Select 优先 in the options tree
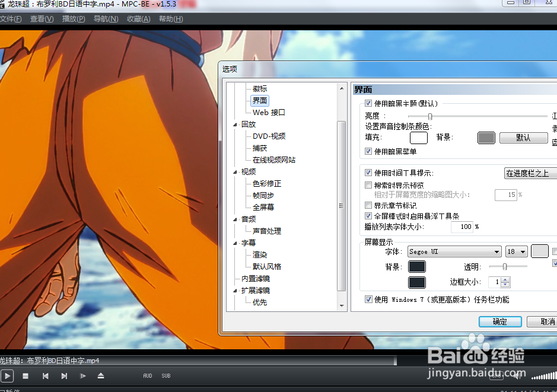 click(x=260, y=302)
